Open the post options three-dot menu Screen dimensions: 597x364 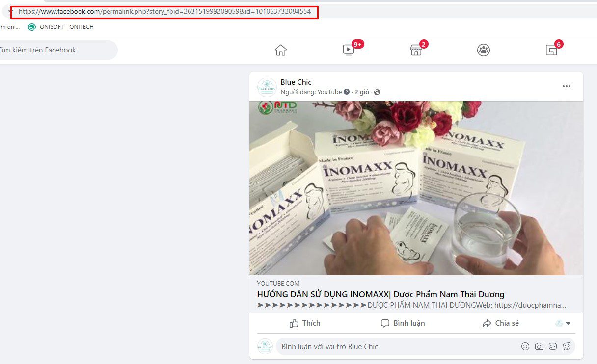[x=567, y=86]
